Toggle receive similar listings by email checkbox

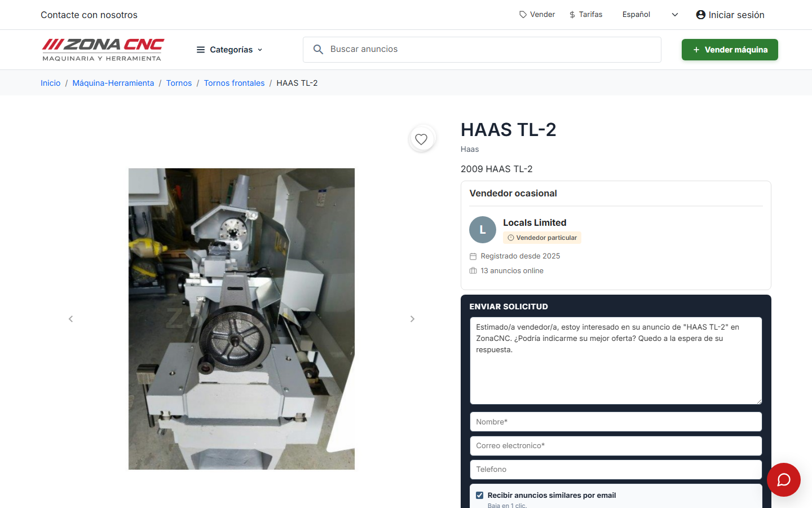480,496
